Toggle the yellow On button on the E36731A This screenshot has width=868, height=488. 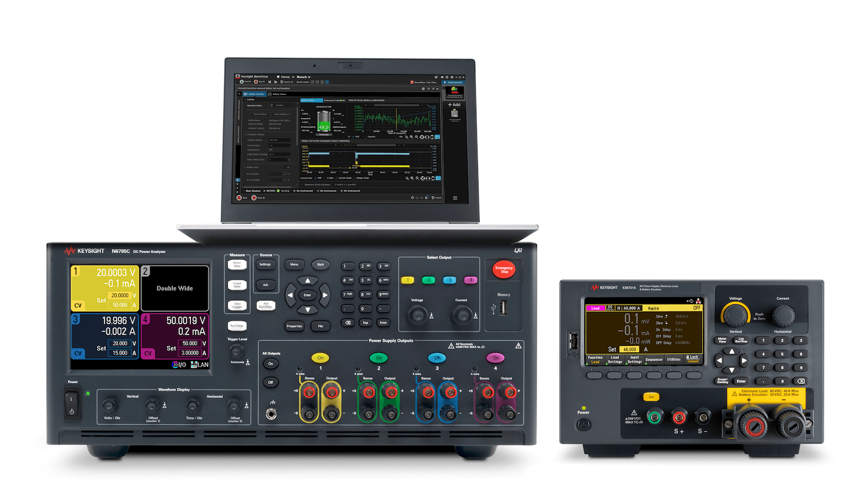click(x=652, y=397)
